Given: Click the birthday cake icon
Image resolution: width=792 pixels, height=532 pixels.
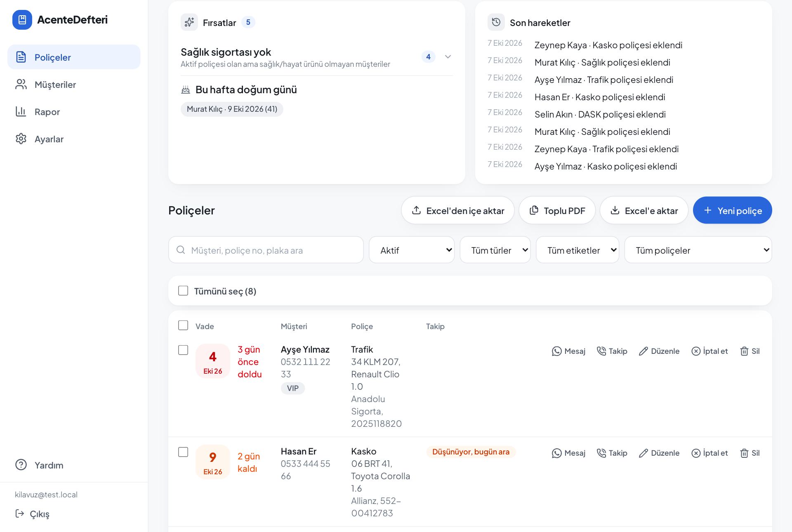Looking at the screenshot, I should pos(186,90).
